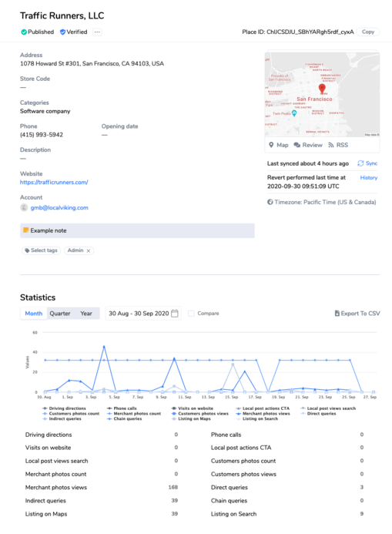
Task: Toggle Driving directions series in chart legend
Action: click(x=64, y=408)
